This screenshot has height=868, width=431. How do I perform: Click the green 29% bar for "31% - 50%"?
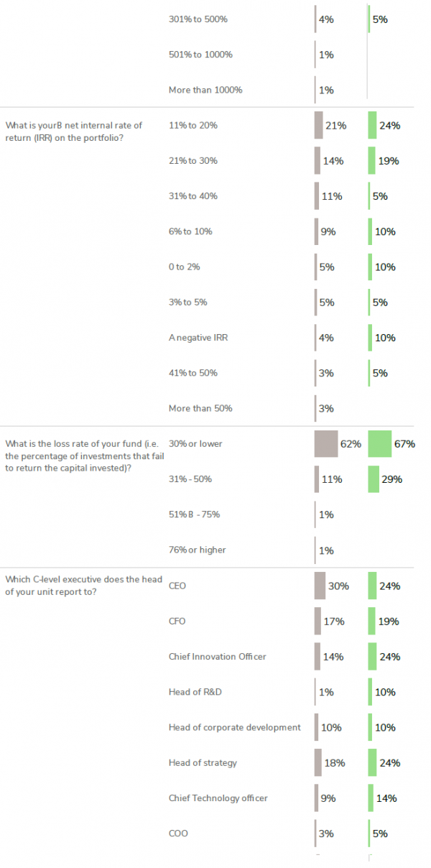[373, 479]
